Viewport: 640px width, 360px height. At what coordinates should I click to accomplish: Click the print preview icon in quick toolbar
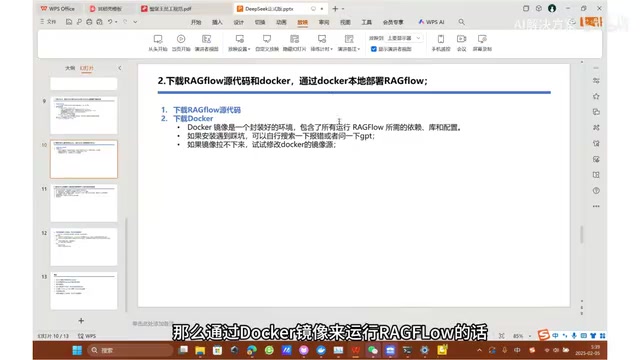99,22
